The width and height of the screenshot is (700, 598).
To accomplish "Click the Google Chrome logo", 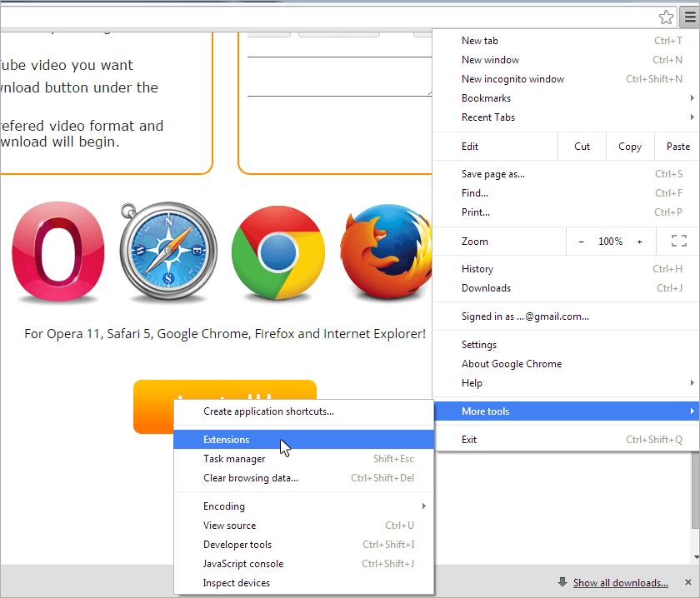I will point(278,252).
